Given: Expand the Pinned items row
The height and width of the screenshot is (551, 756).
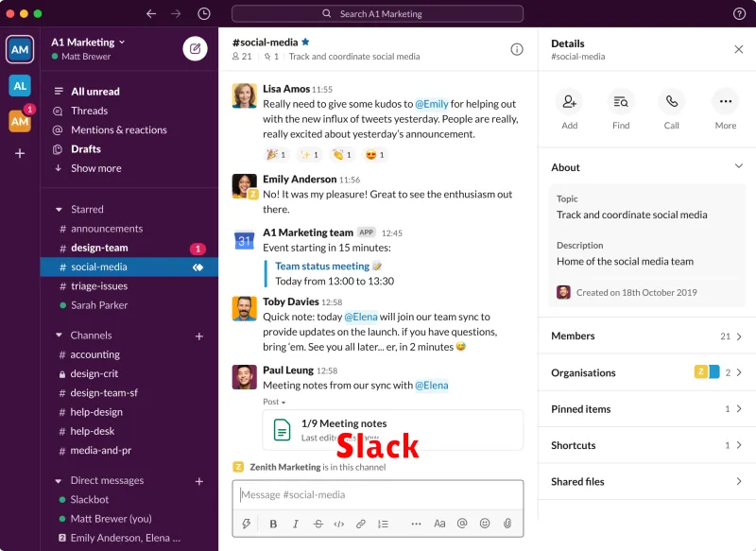Looking at the screenshot, I should tap(646, 409).
